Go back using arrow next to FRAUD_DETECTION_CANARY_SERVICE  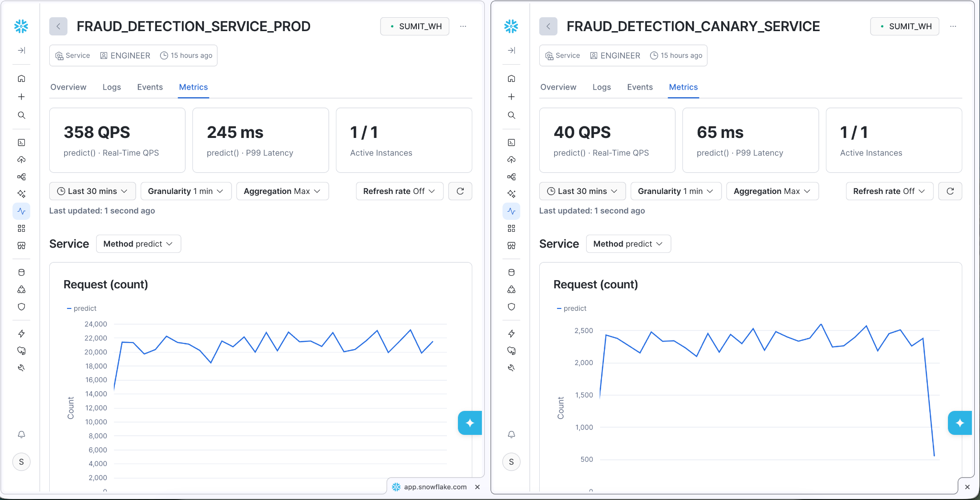tap(548, 26)
